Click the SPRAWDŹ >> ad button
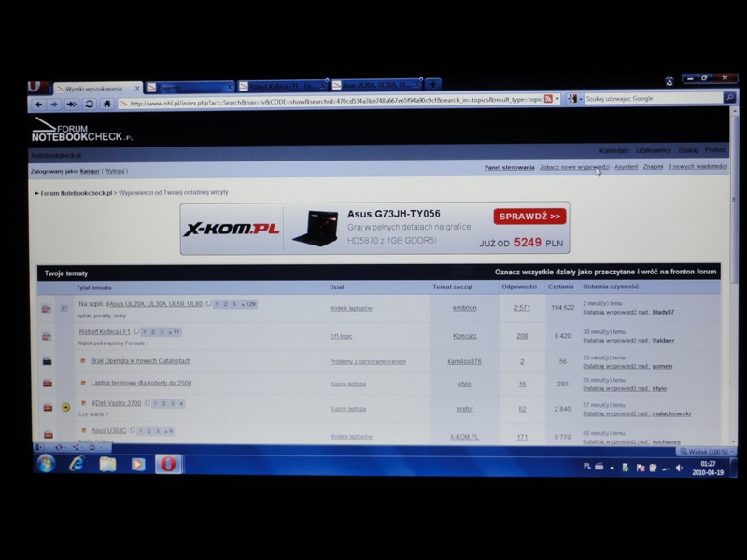747x560 pixels. tap(529, 217)
